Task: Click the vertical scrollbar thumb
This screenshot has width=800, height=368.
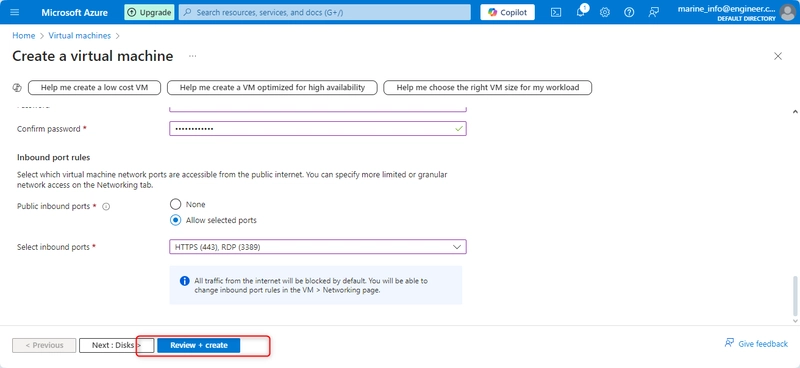Action: (794, 297)
